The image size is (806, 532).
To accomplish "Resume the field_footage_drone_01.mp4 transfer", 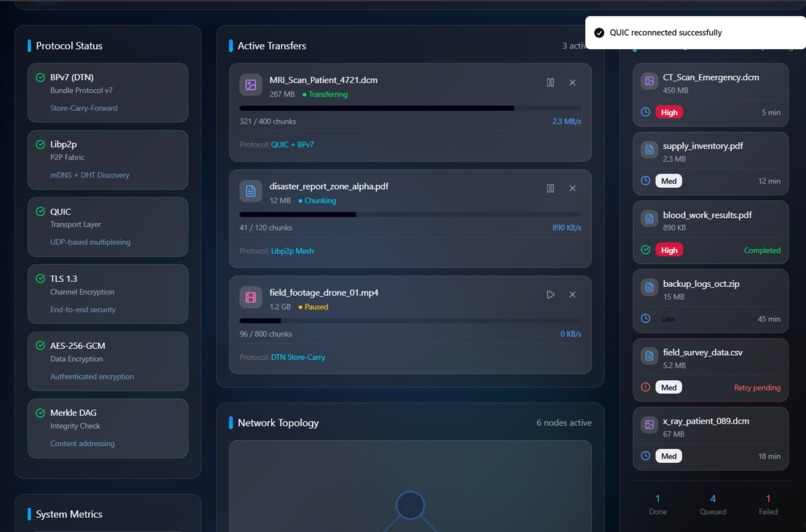I will (x=550, y=295).
